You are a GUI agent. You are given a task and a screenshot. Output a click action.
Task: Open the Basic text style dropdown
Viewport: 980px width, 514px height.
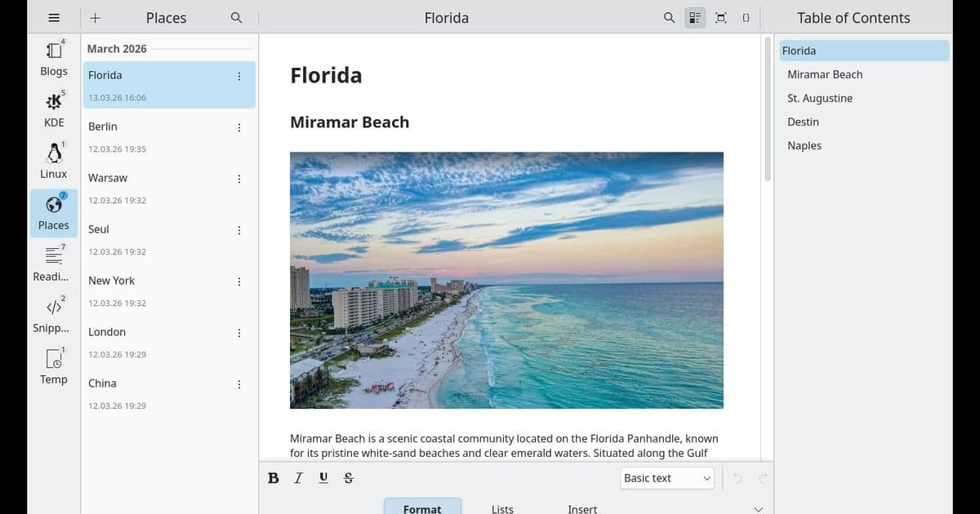667,478
